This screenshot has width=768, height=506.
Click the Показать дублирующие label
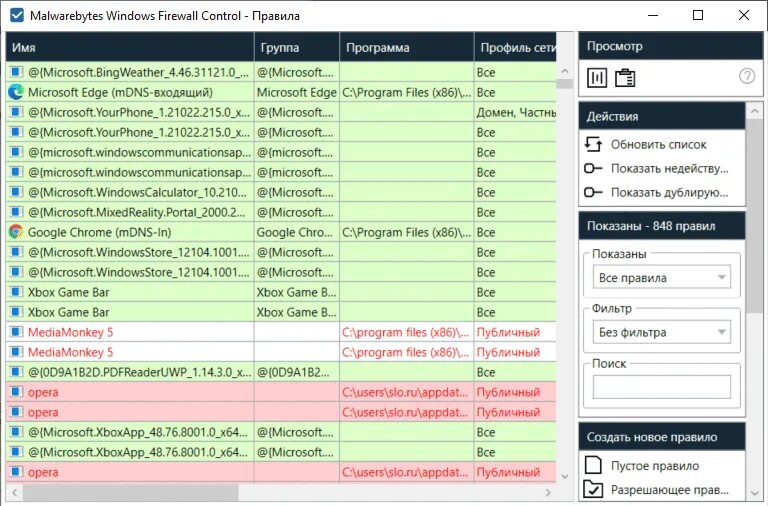[x=670, y=193]
